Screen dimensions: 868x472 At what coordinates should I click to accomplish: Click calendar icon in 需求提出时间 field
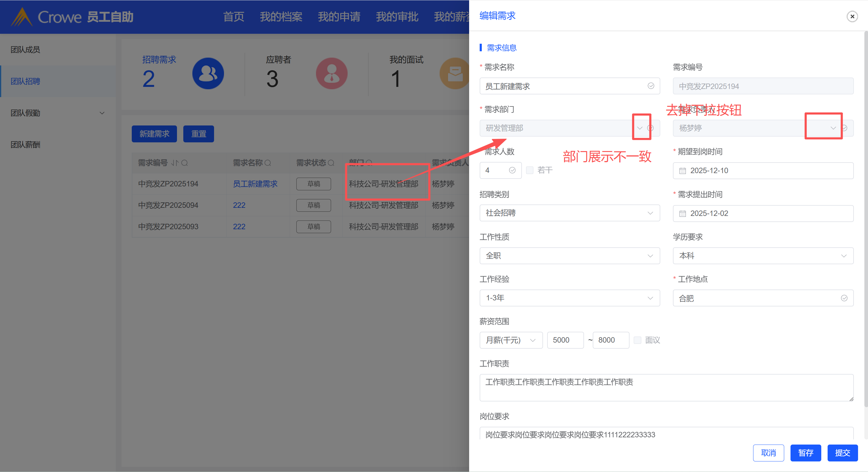point(682,214)
